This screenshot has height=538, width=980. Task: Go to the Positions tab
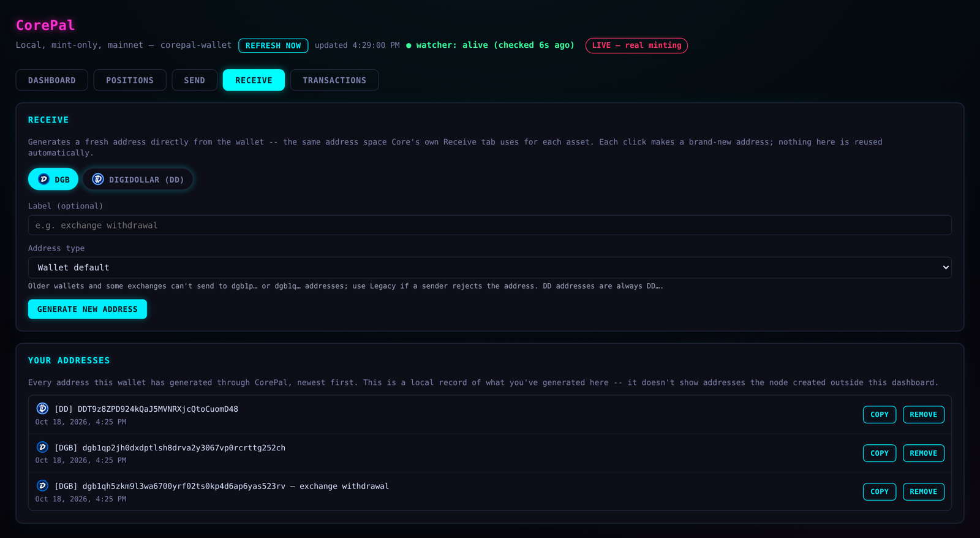[x=130, y=80]
